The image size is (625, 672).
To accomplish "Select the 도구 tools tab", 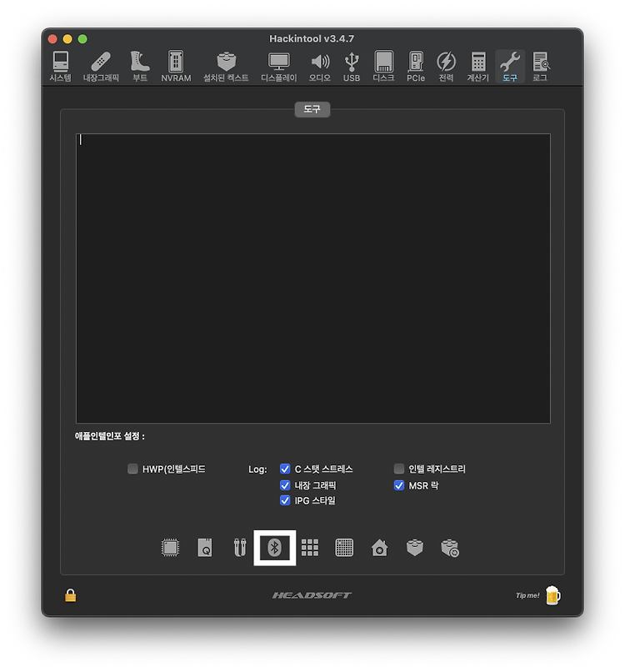I will 510,67.
